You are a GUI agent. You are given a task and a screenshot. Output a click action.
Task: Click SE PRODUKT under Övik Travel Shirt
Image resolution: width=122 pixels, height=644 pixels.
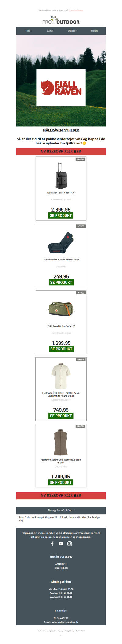[x=61, y=416]
